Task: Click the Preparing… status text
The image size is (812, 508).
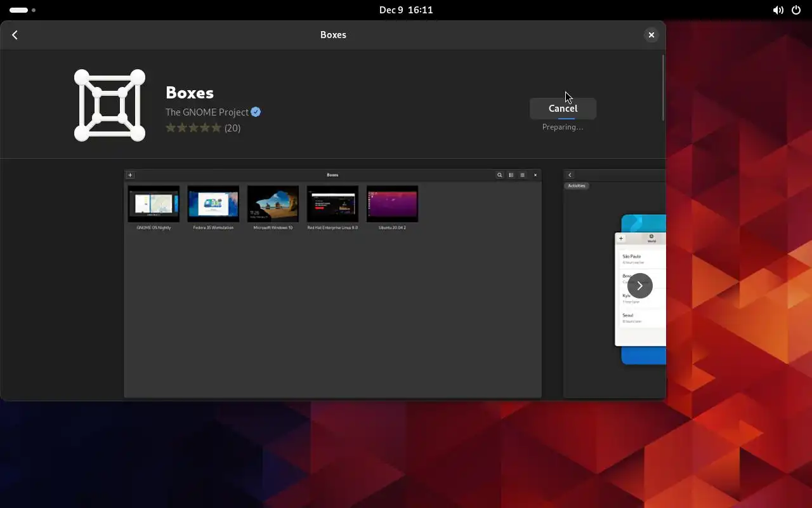Action: [563, 127]
